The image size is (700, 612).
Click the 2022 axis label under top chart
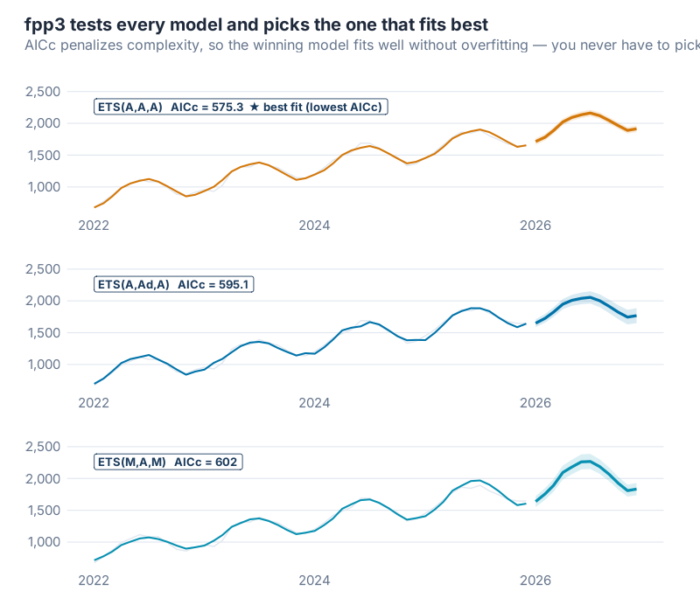94,226
